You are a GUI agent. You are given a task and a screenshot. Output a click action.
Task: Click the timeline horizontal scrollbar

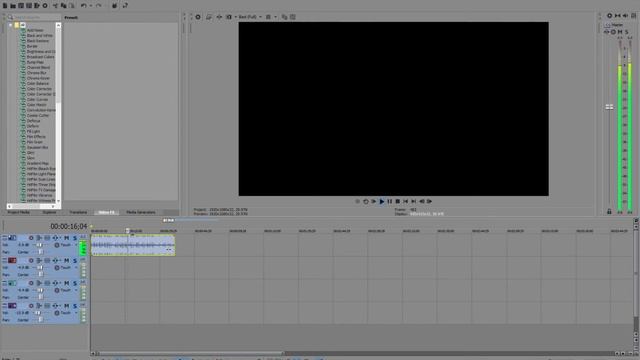tap(190, 353)
